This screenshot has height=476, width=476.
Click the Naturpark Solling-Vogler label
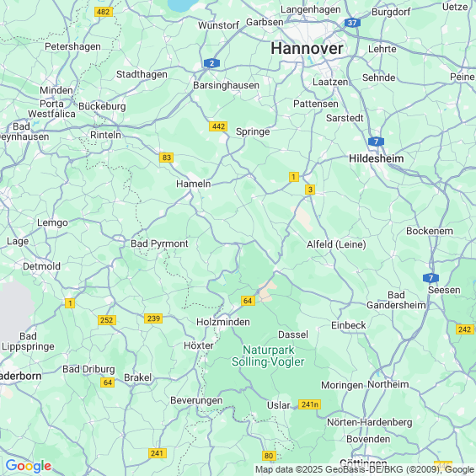tap(268, 356)
